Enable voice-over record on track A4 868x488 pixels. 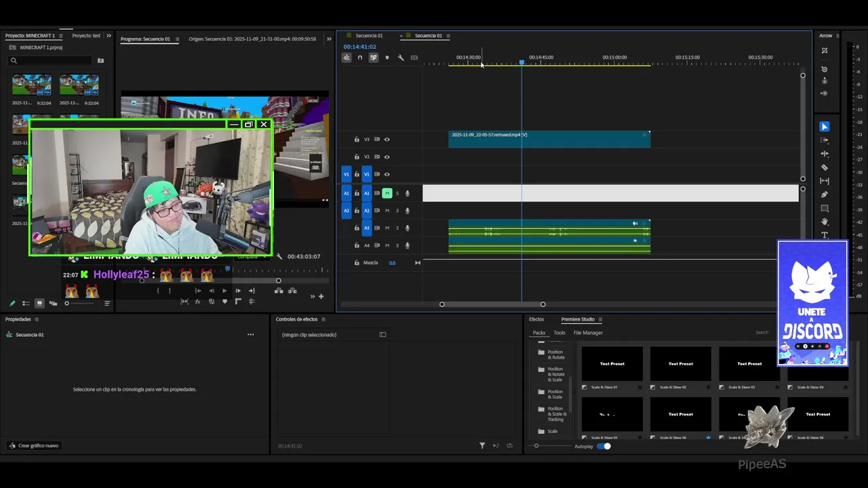[x=408, y=246]
